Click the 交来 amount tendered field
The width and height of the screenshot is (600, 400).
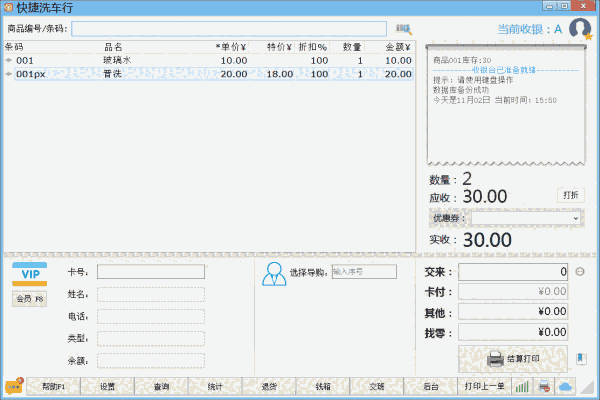[x=513, y=272]
